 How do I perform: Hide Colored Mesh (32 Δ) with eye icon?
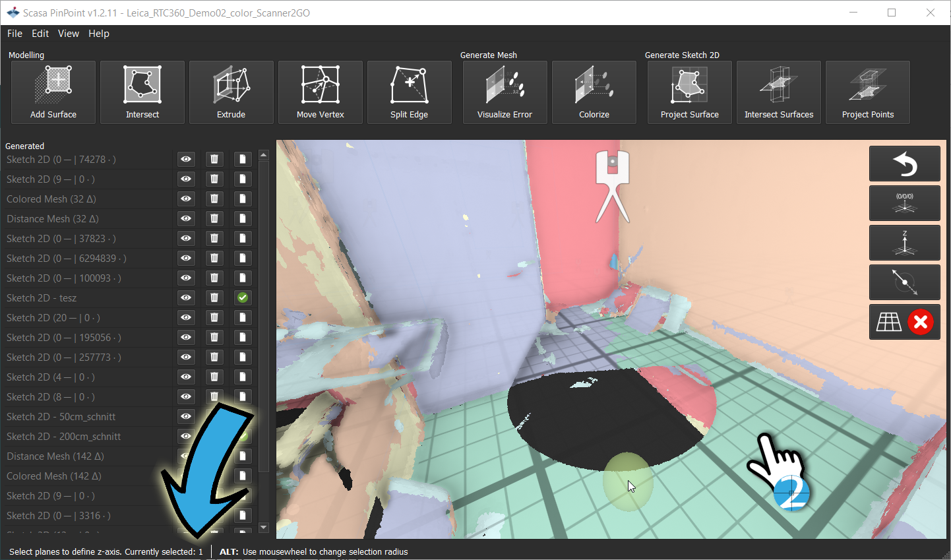coord(186,199)
